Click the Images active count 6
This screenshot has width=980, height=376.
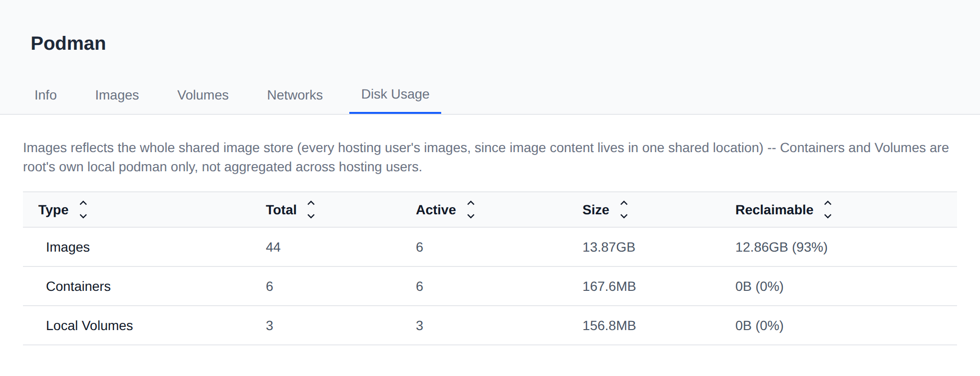pyautogui.click(x=420, y=247)
